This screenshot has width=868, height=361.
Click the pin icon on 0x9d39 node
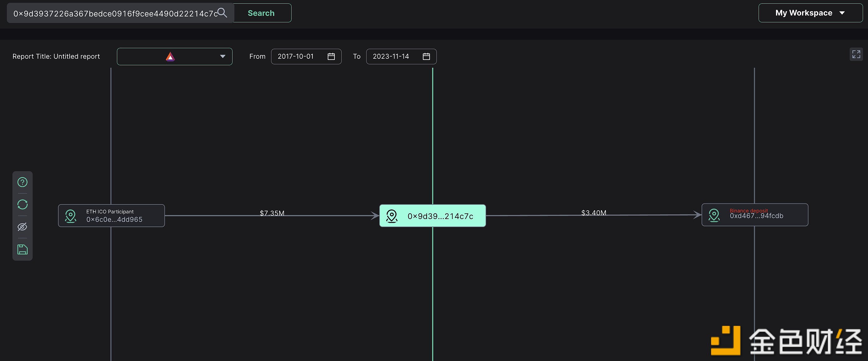point(391,216)
